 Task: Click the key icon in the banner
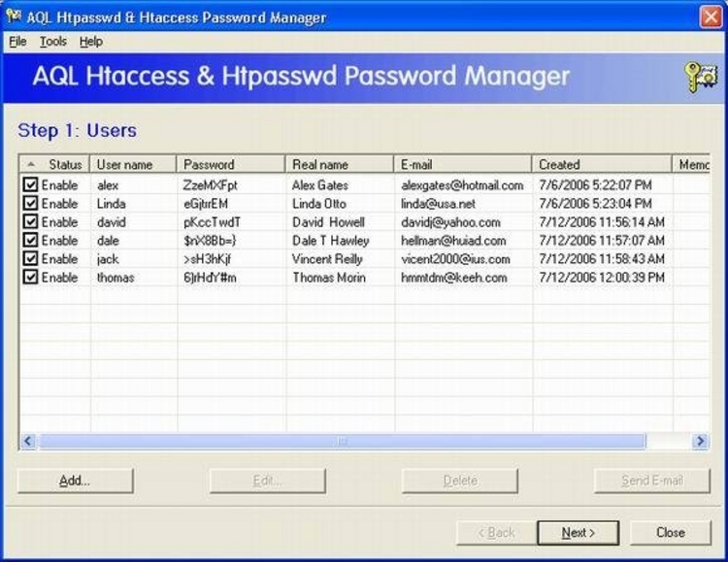(x=700, y=78)
